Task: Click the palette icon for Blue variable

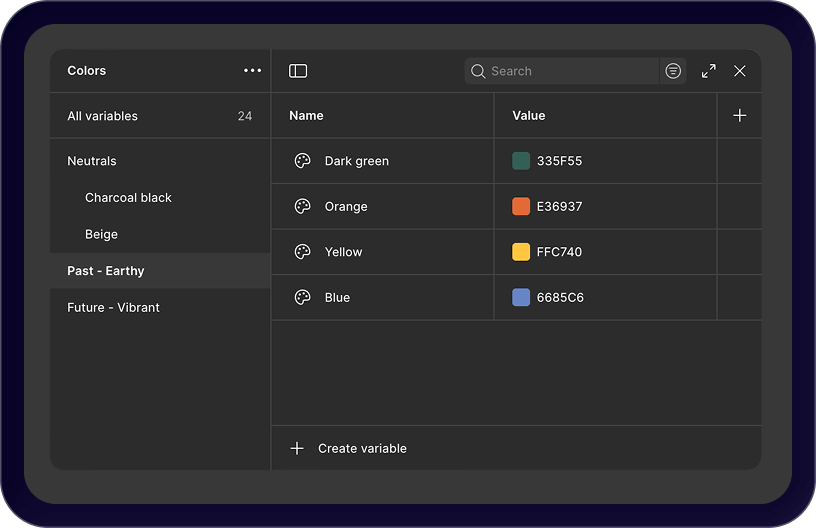Action: 302,298
